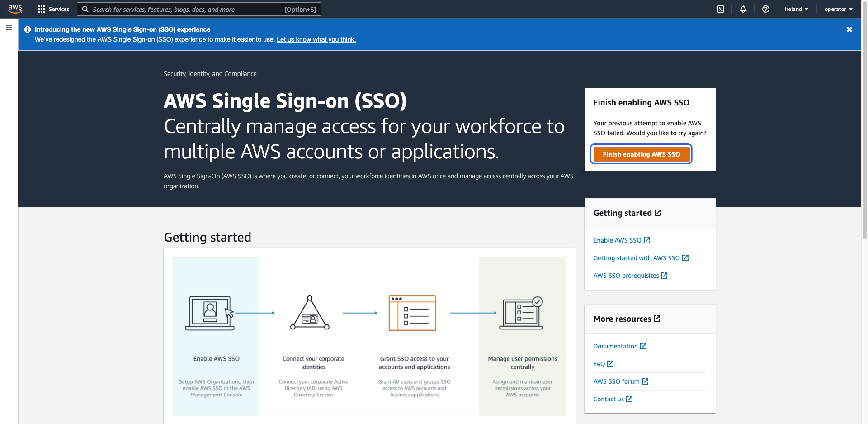The height and width of the screenshot is (424, 868).
Task: Open the Documentation link
Action: (620, 346)
